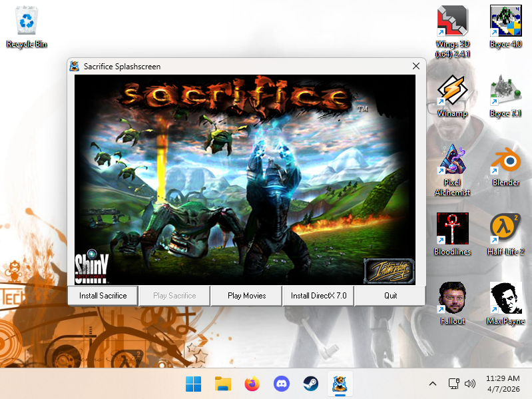Click the greyed-out Play Sacrifice button

pyautogui.click(x=174, y=296)
